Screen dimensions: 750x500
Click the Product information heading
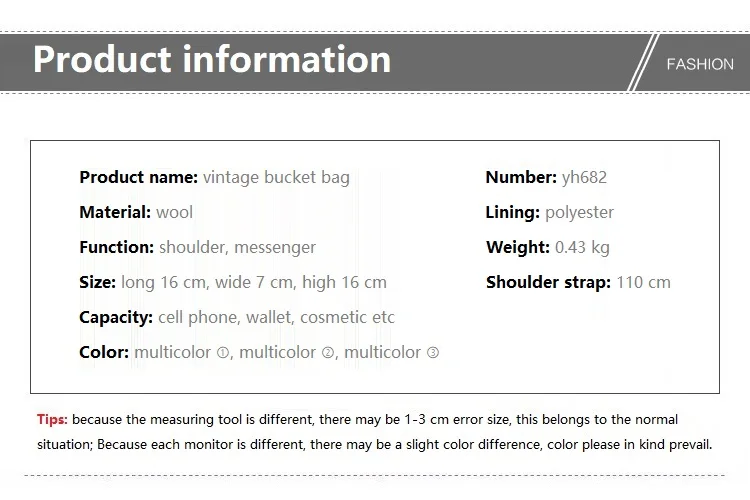coord(212,59)
